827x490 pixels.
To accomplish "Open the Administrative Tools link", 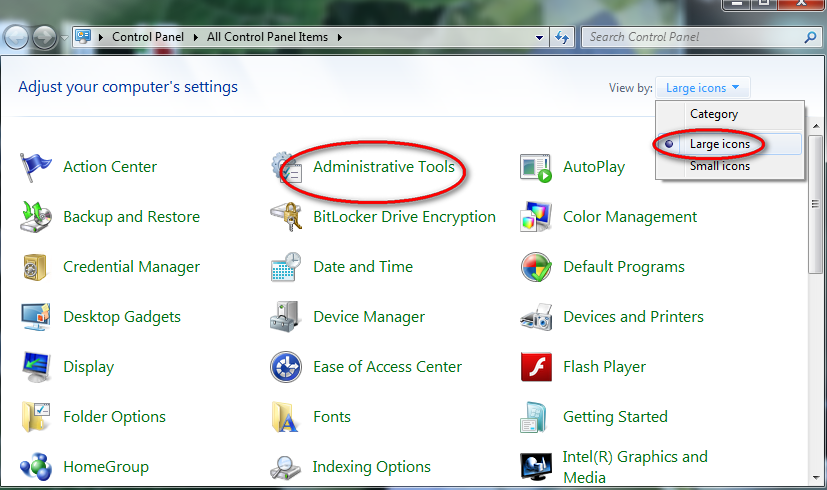I will point(384,167).
